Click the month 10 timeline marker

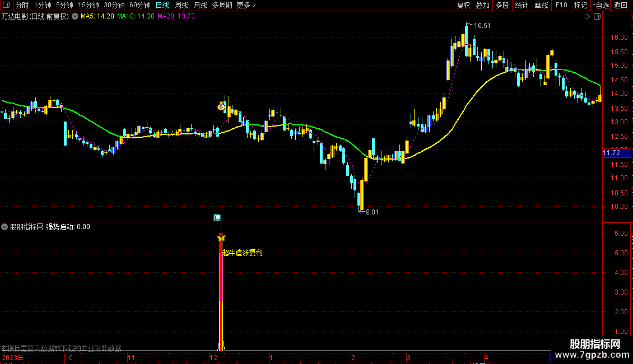pyautogui.click(x=69, y=357)
